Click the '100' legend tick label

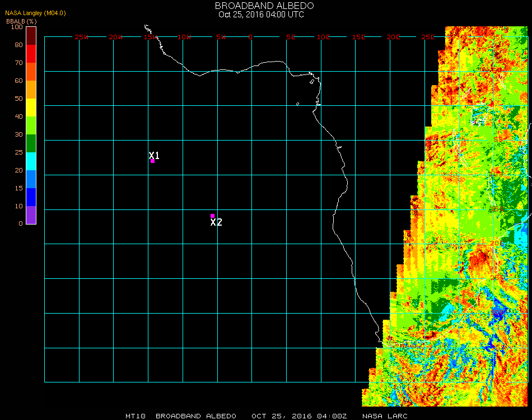[17, 27]
